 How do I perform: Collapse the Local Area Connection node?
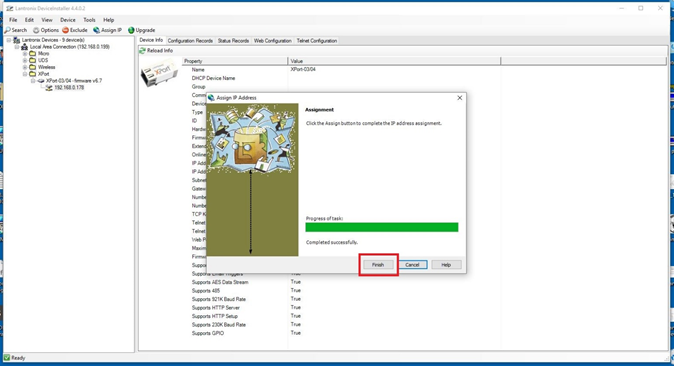click(x=17, y=47)
